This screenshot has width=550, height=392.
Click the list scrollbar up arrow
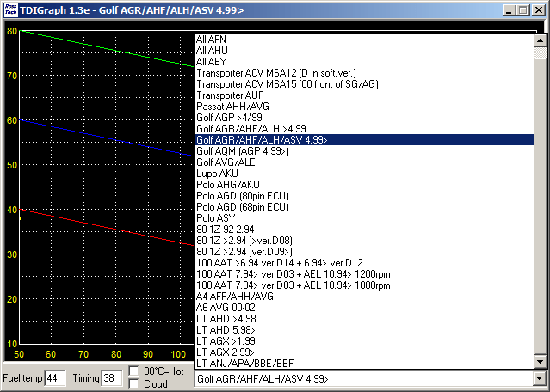(540, 40)
